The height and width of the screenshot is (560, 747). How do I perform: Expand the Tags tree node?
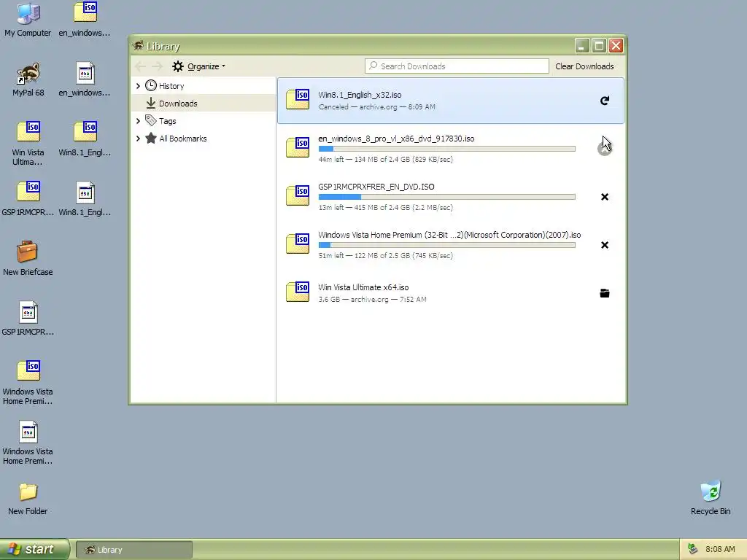(138, 121)
